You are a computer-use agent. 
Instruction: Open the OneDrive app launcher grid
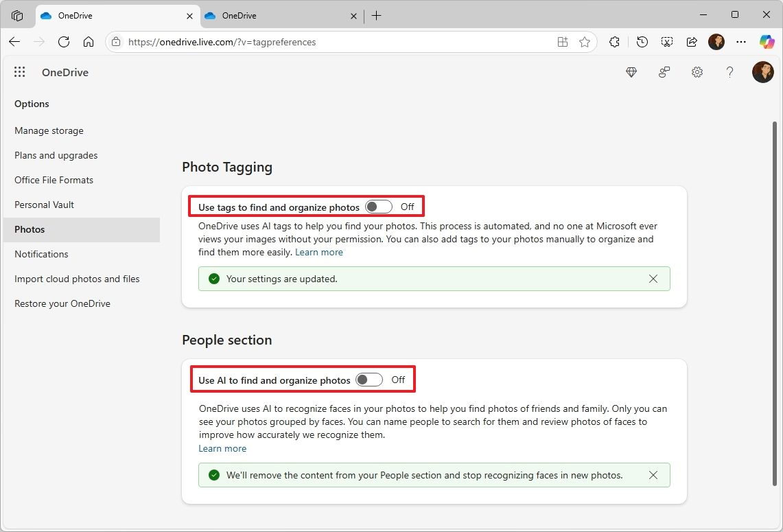pos(20,72)
